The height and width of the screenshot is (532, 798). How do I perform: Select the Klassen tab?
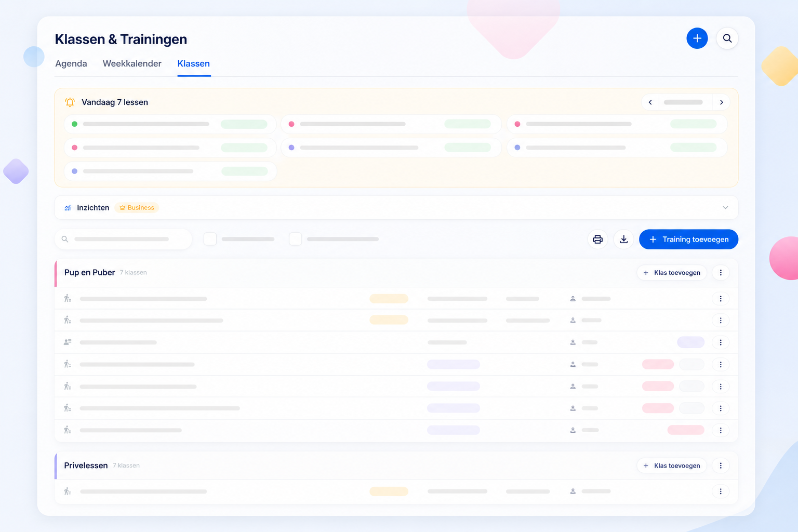[x=194, y=64]
